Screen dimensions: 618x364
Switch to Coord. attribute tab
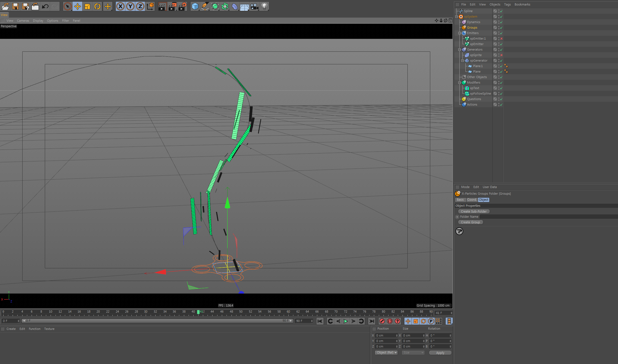click(x=472, y=200)
